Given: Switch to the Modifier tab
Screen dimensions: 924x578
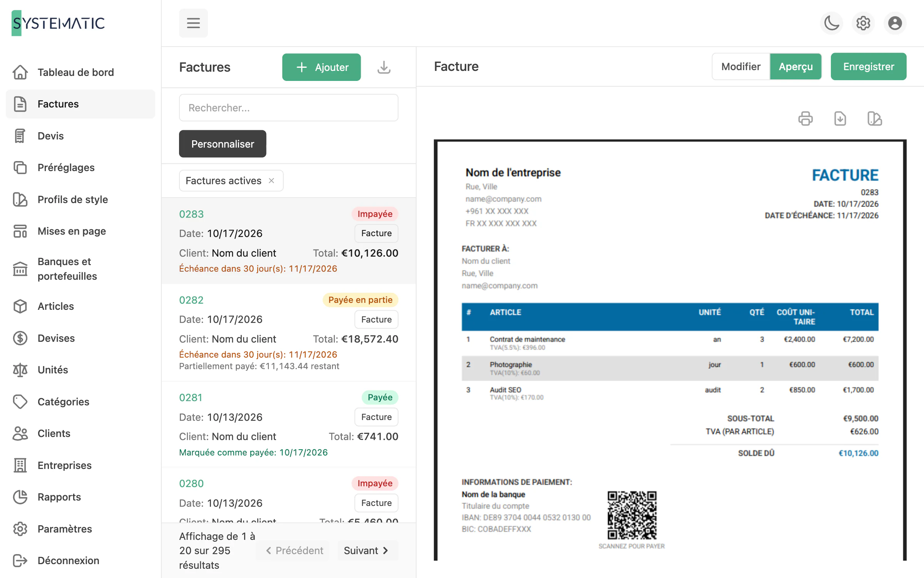Looking at the screenshot, I should click(x=741, y=67).
